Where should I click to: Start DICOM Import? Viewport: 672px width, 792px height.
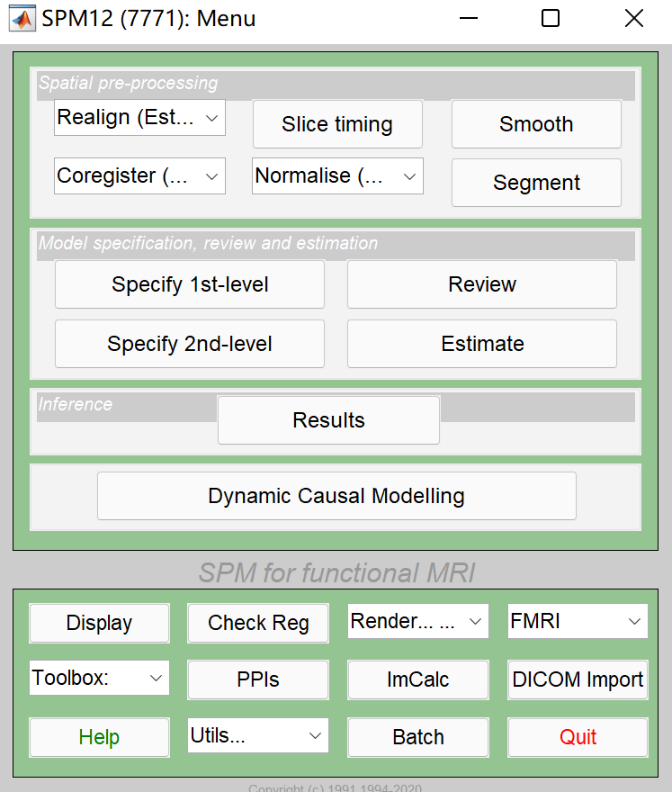(x=578, y=679)
